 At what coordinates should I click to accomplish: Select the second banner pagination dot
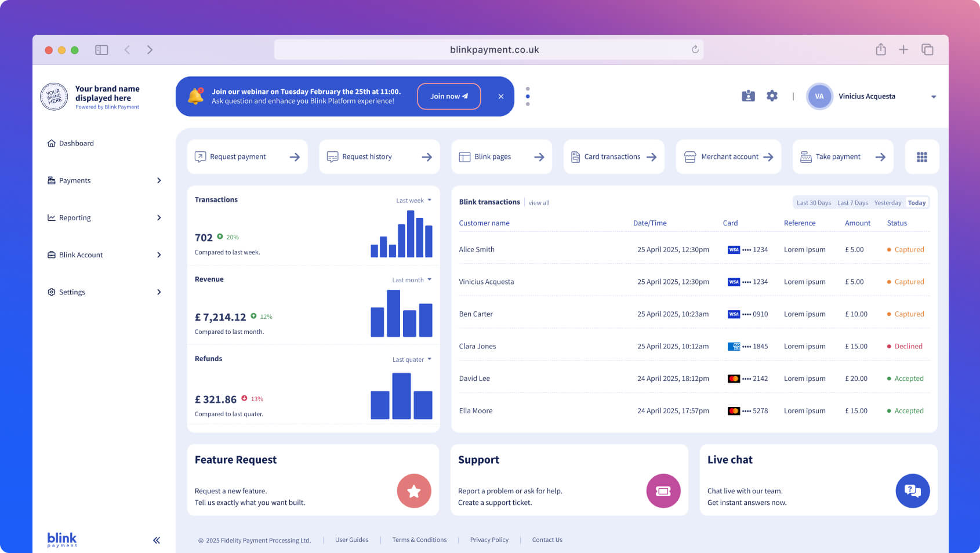pos(528,96)
